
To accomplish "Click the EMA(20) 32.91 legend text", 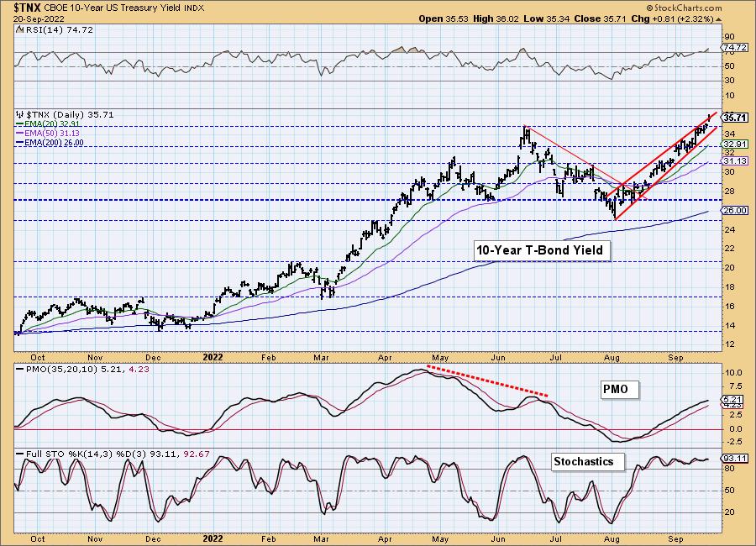I will 52,124.
